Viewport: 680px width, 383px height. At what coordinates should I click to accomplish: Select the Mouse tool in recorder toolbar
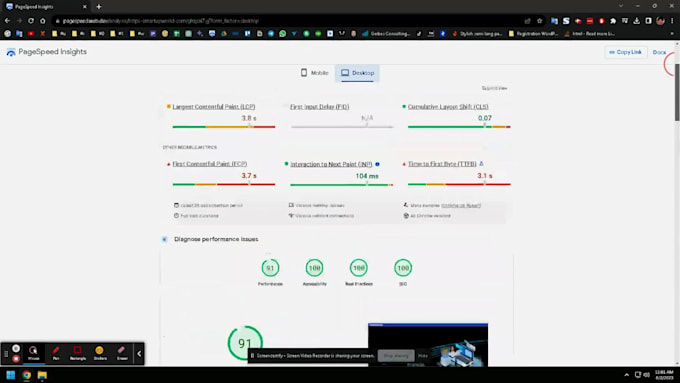(33, 353)
